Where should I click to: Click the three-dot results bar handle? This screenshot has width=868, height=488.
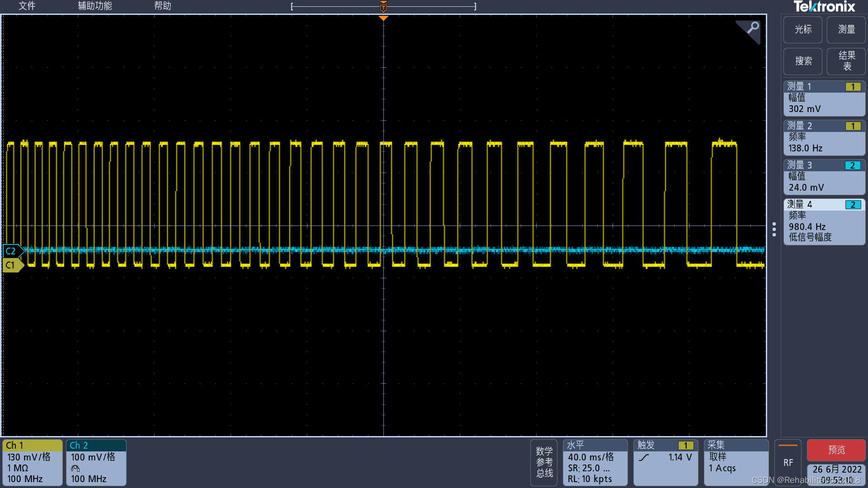pos(774,229)
